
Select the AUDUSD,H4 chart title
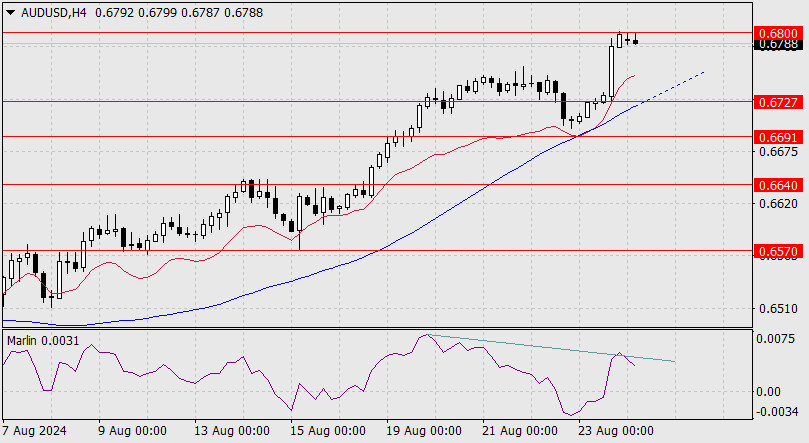[x=54, y=13]
